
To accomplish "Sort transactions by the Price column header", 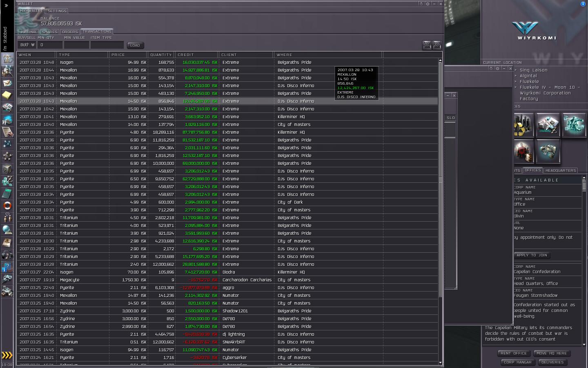I will tap(128, 55).
